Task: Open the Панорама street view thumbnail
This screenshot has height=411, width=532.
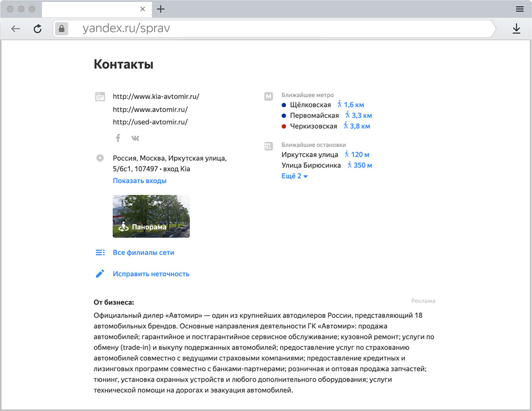Action: pyautogui.click(x=151, y=216)
